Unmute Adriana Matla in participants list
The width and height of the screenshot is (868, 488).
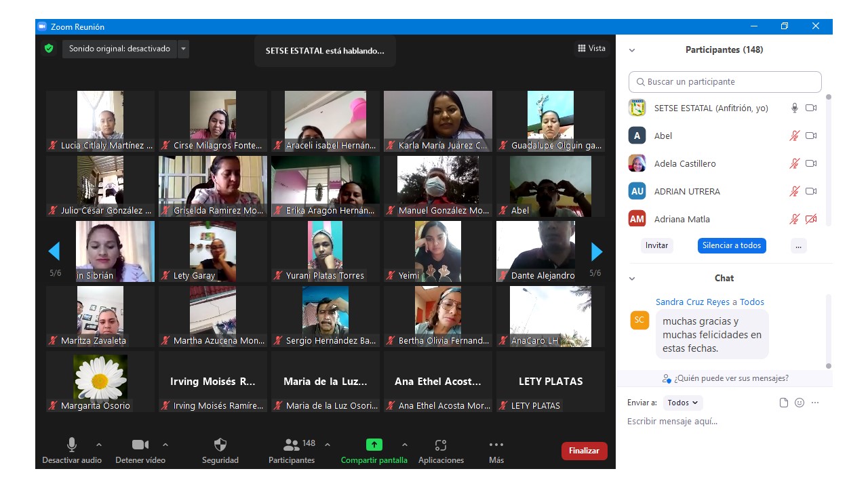(795, 219)
